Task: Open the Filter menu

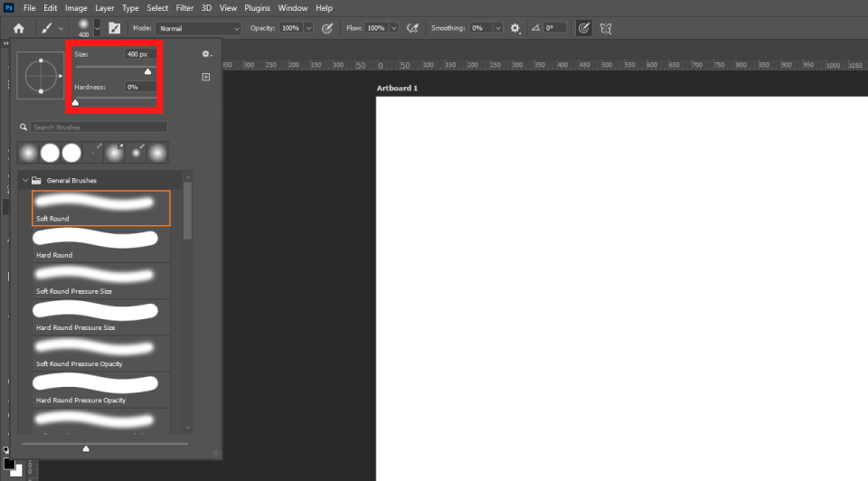Action: (x=184, y=8)
